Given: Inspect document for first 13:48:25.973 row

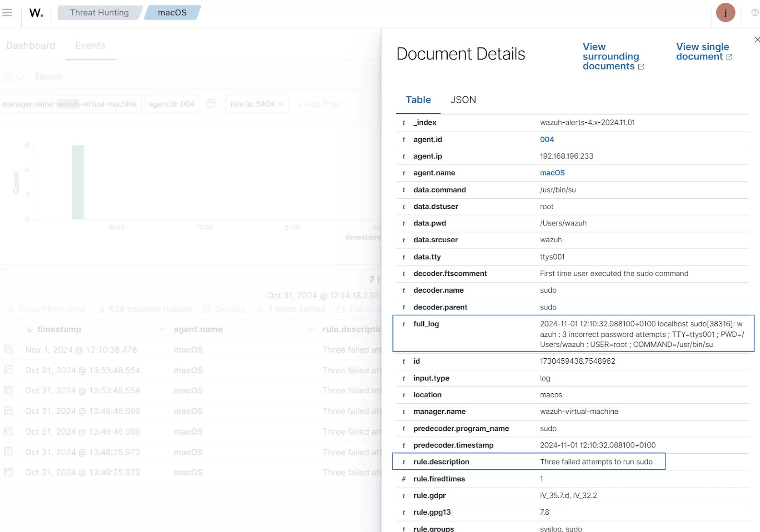Looking at the screenshot, I should point(9,452).
